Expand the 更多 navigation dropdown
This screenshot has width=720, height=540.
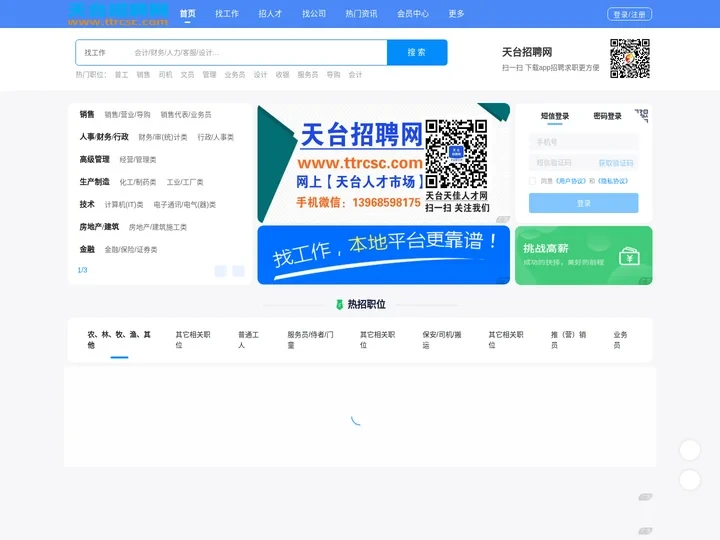(456, 14)
